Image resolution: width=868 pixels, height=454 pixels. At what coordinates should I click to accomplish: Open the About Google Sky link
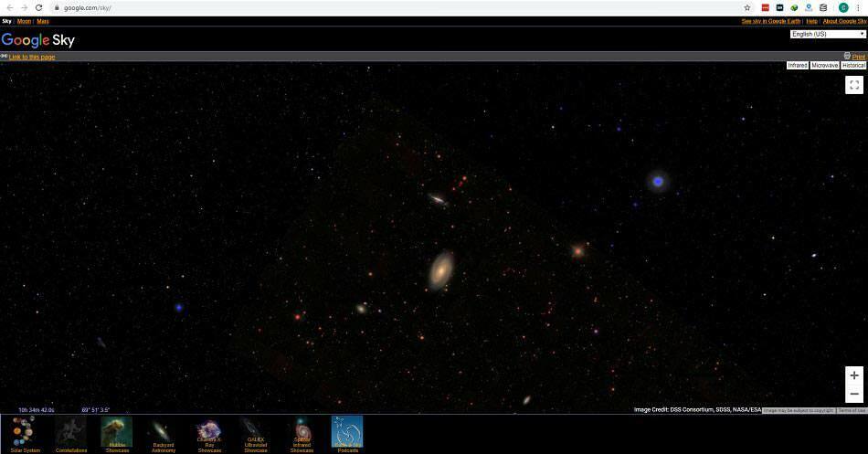point(844,21)
